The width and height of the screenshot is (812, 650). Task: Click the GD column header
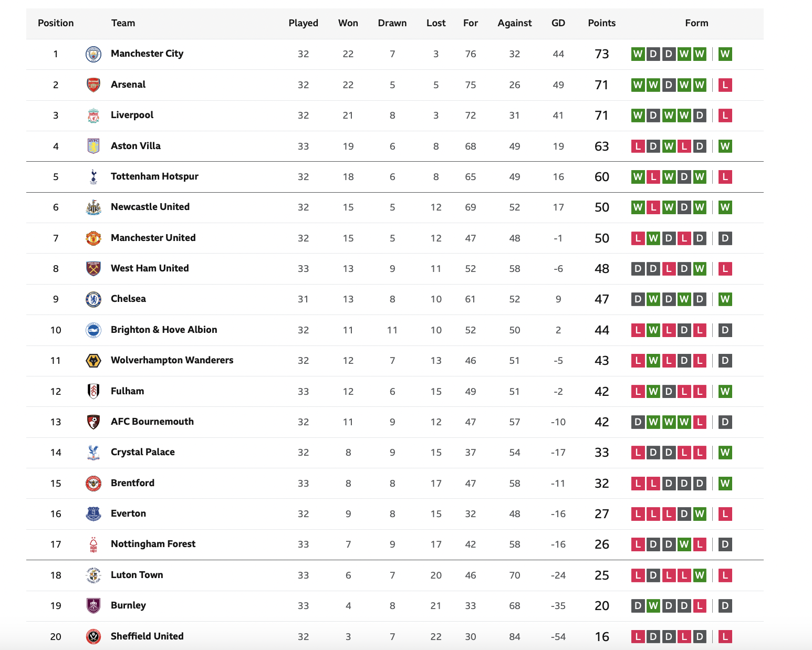(x=558, y=23)
